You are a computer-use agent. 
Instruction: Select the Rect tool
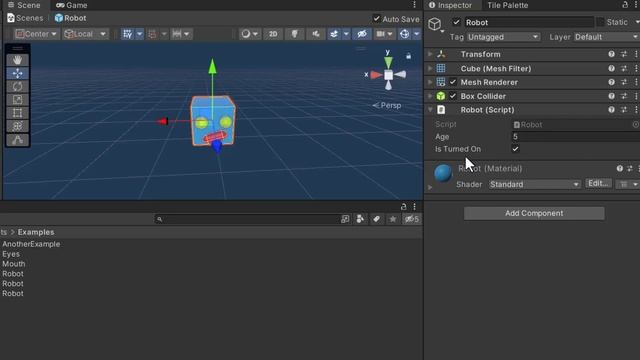(17, 113)
